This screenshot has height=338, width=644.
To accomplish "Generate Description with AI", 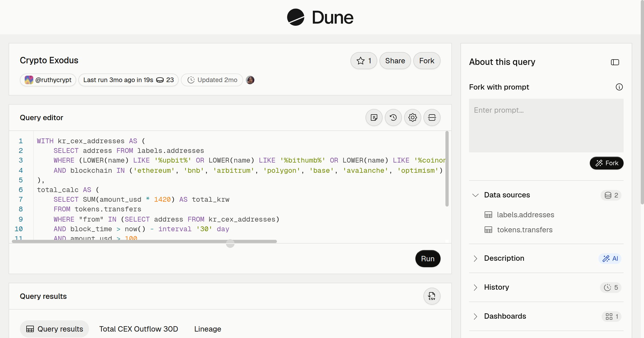I will click(610, 258).
